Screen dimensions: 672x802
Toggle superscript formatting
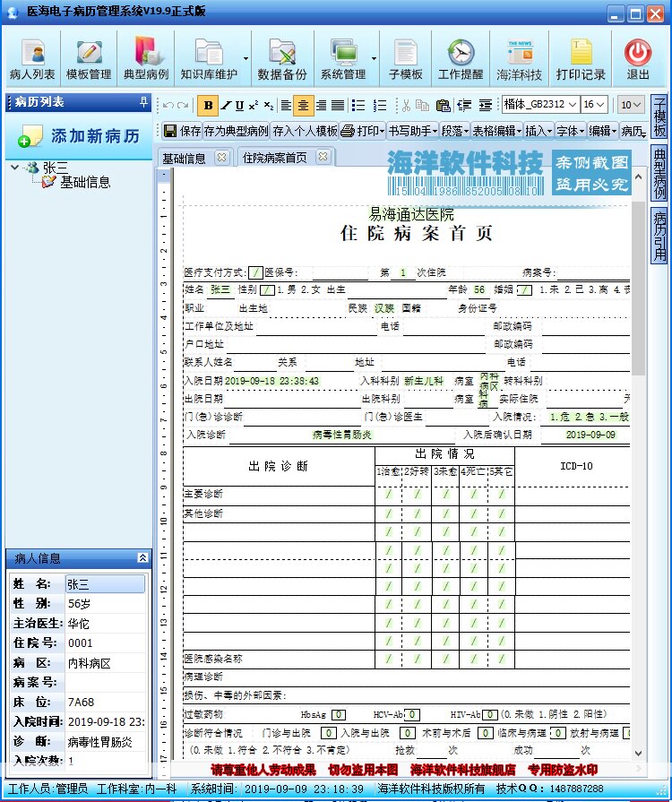(x=254, y=106)
